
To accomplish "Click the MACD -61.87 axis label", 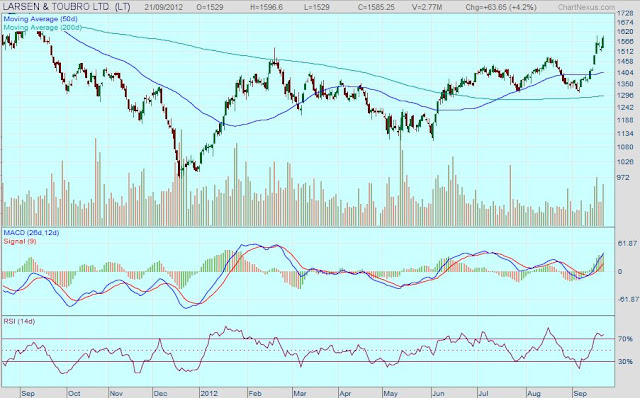I will point(628,299).
